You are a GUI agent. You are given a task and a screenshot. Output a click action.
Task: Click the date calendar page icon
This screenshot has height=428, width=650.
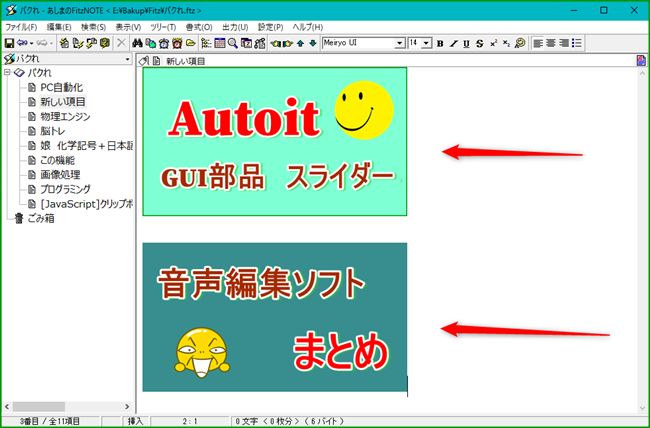[246, 43]
